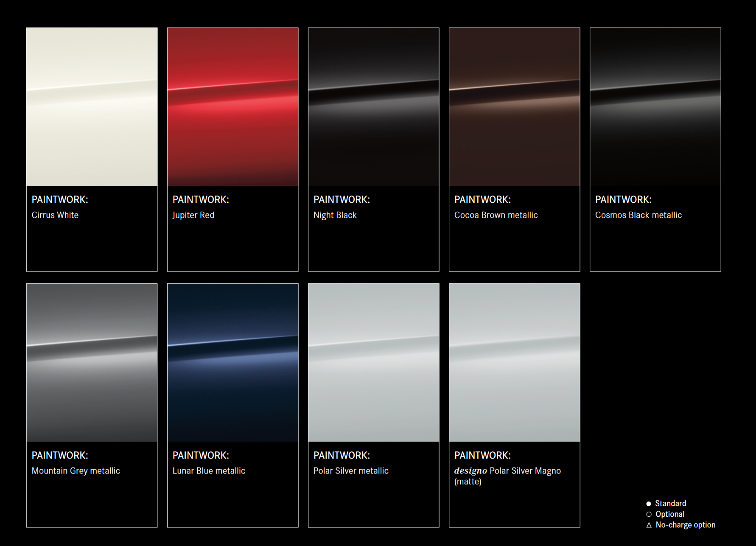Select the Polar Silver metallic swatch
Screen dimensions: 756x546
[373, 363]
